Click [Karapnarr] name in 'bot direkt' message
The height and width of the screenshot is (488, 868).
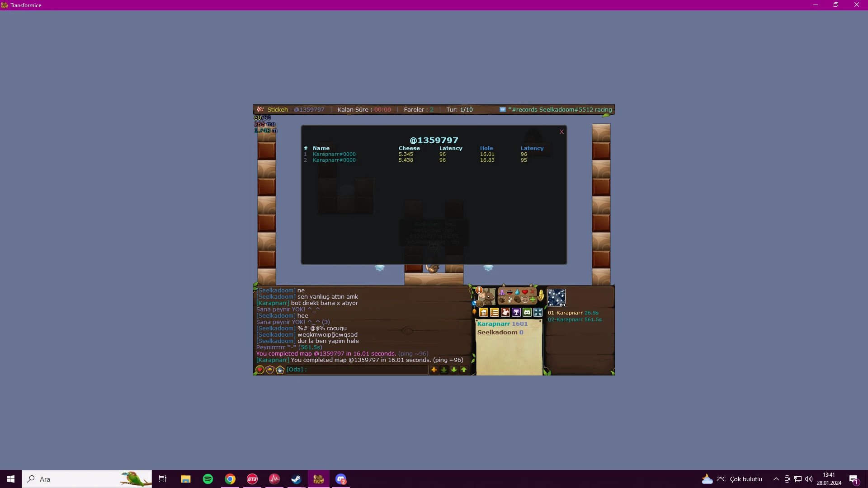click(273, 303)
